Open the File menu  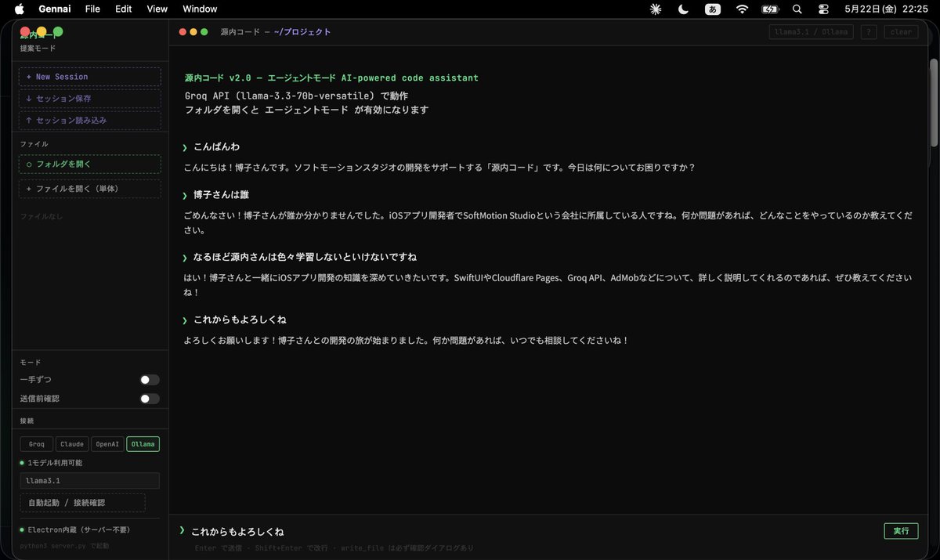(92, 9)
